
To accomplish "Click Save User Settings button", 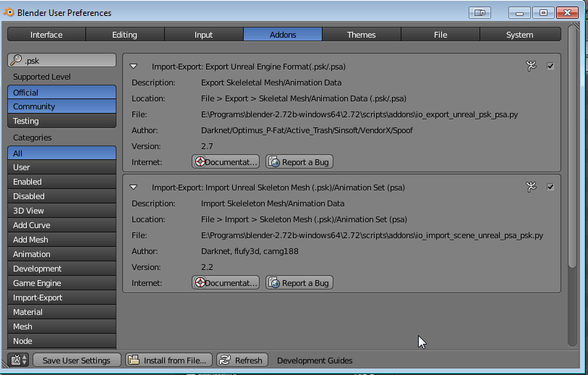I will [77, 360].
